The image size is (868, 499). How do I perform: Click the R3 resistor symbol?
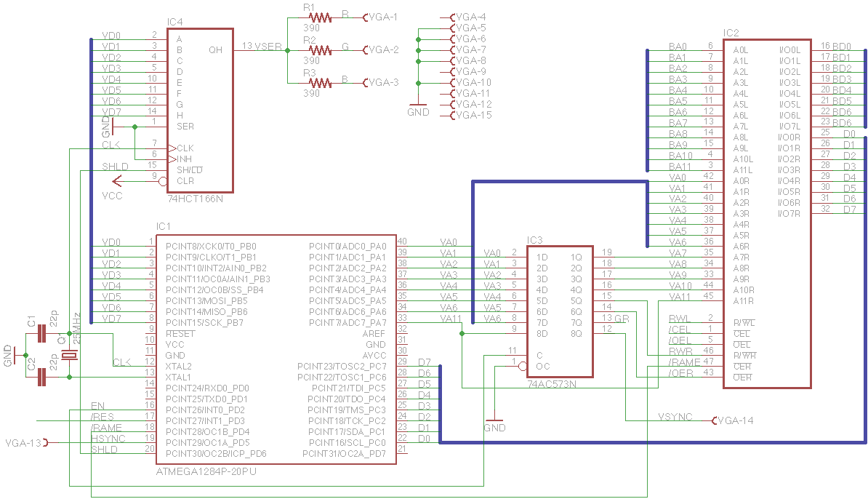tap(320, 83)
